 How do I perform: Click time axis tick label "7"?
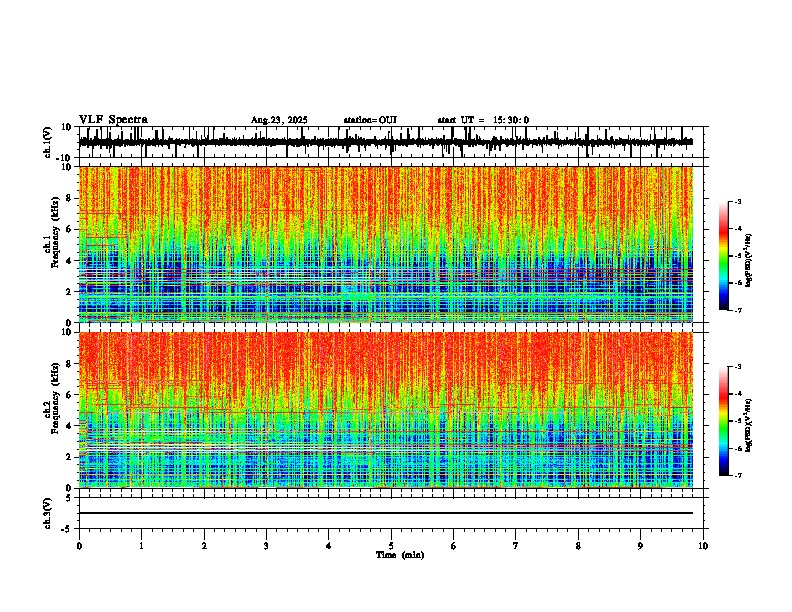pyautogui.click(x=516, y=546)
